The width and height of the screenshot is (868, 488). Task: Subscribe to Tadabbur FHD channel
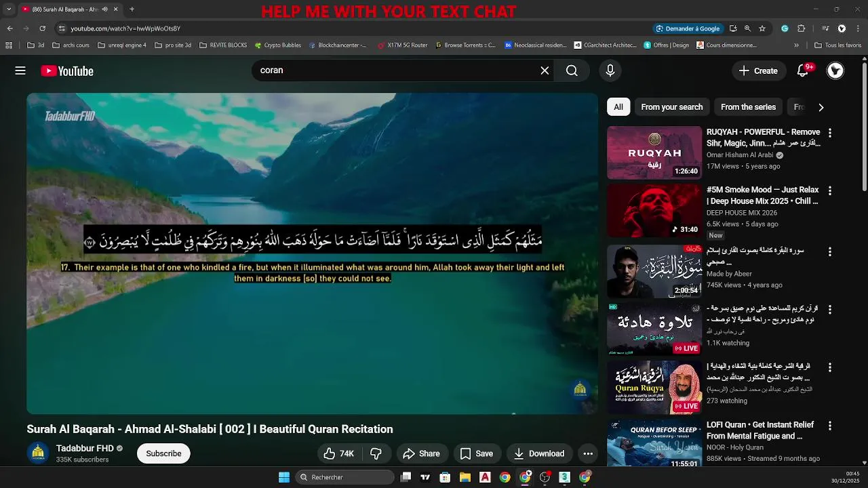[x=163, y=453]
